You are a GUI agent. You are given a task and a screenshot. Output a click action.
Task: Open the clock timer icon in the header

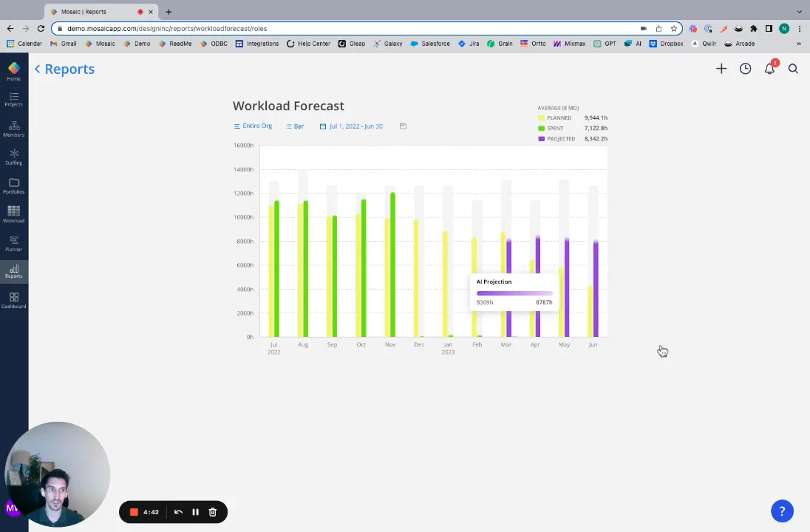pyautogui.click(x=745, y=69)
